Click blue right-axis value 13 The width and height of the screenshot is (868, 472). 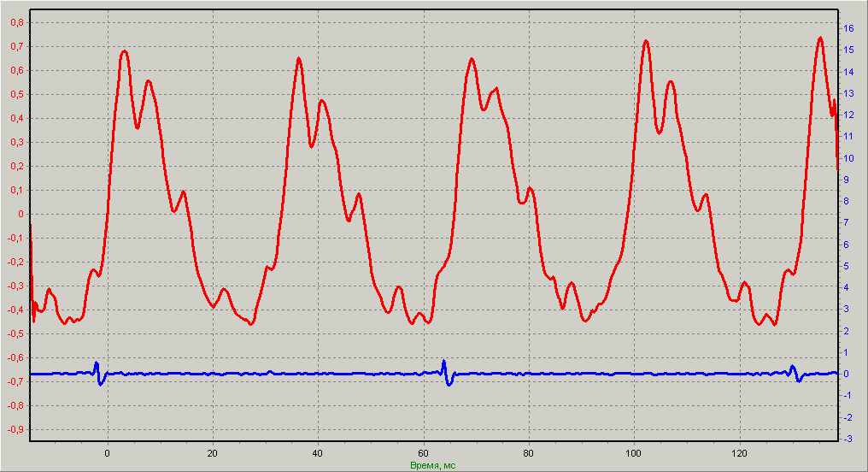tap(848, 93)
